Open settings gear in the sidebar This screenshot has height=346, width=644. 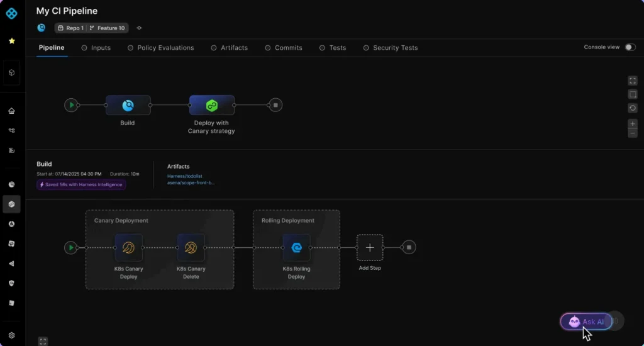[x=11, y=335]
